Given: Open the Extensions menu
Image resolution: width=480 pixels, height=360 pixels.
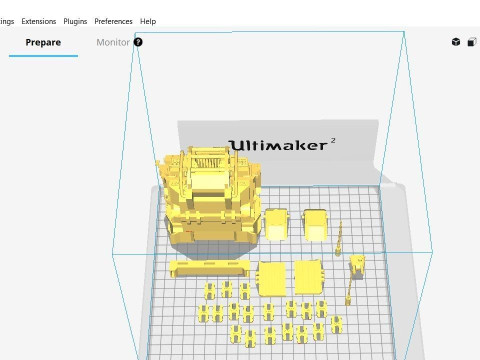Looking at the screenshot, I should pyautogui.click(x=39, y=21).
